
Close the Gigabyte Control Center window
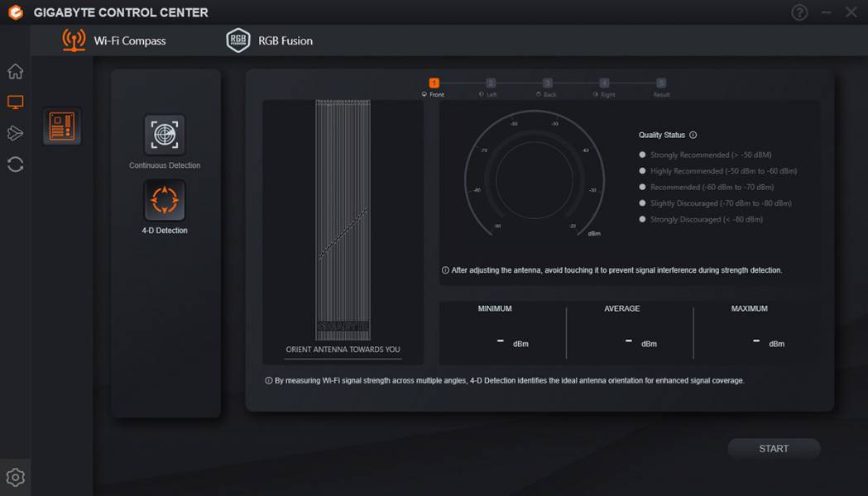[x=851, y=12]
